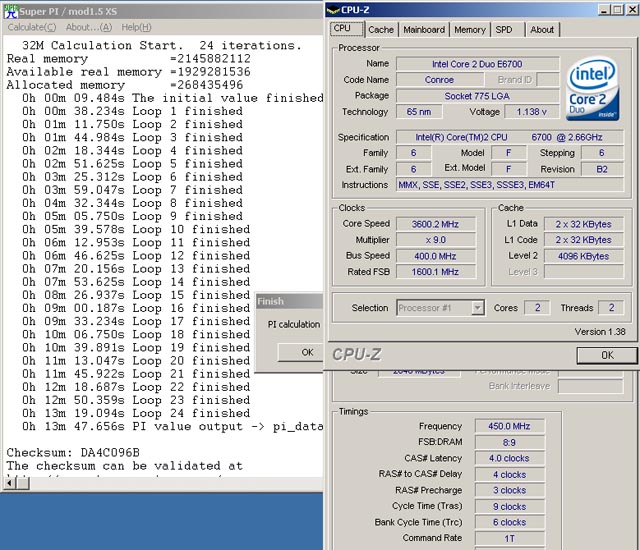Click the Instructions field MMX, SSE list
Image resolution: width=640 pixels, height=550 pixels.
509,185
